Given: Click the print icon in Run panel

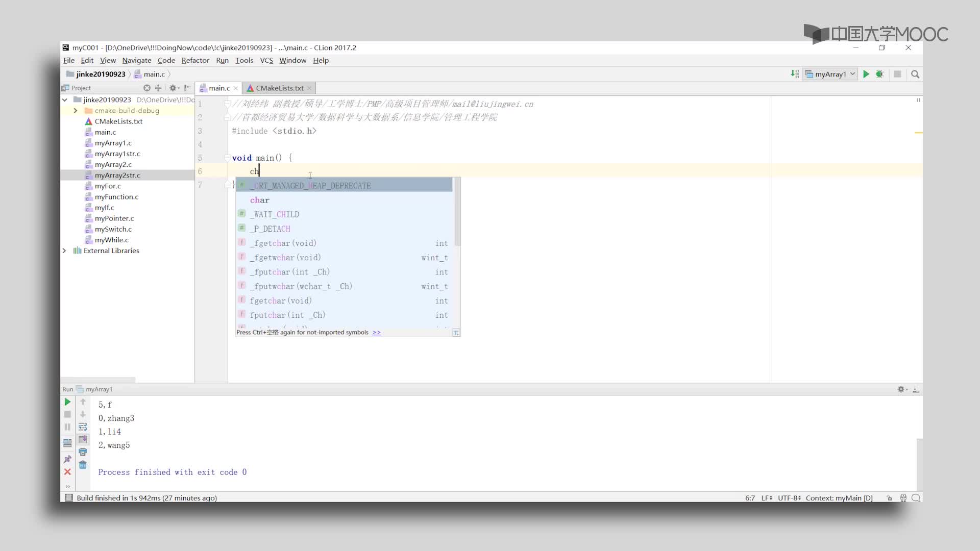Looking at the screenshot, I should coord(83,452).
